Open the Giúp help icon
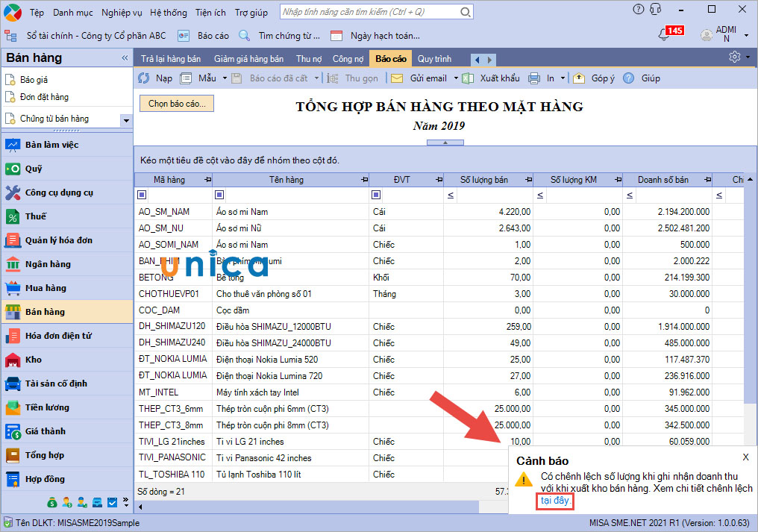The image size is (758, 532). click(629, 78)
